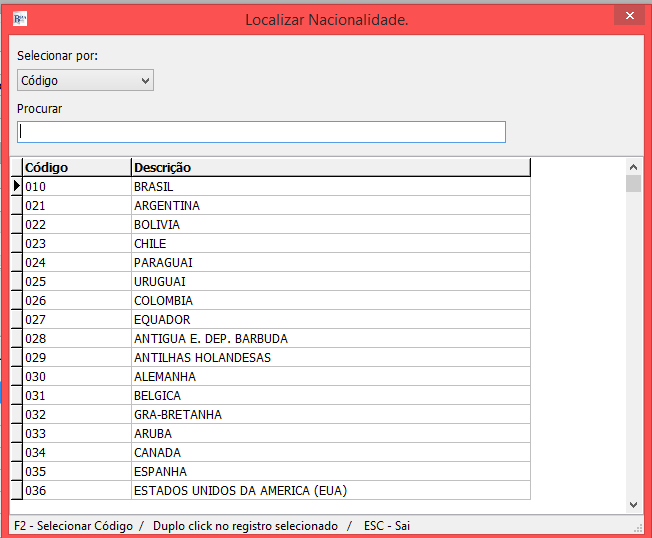The image size is (652, 538).
Task: Close the Localizar Nacionalidade window
Action: point(627,17)
